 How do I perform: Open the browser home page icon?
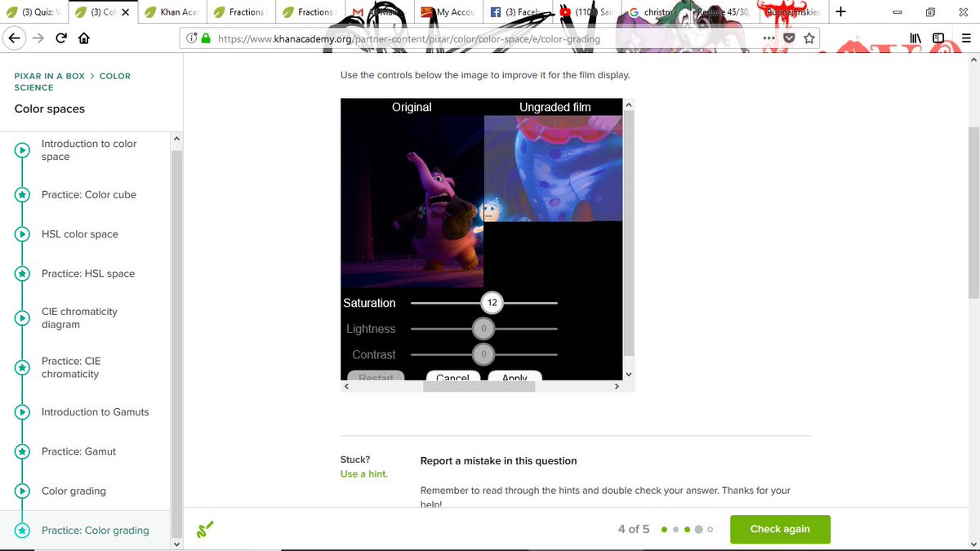point(83,38)
